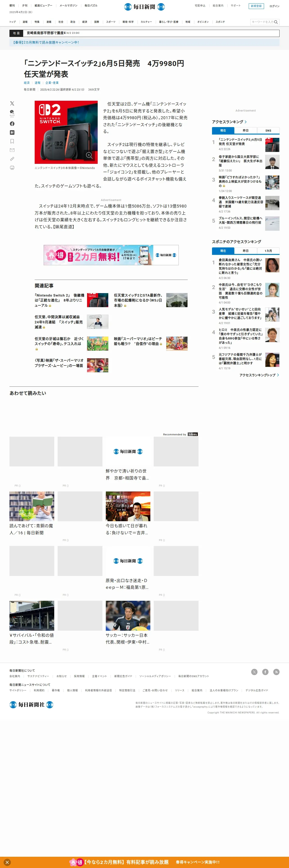Click the 2カ月無料 promo banner image
Screen dimensions: 289x868
111,255
